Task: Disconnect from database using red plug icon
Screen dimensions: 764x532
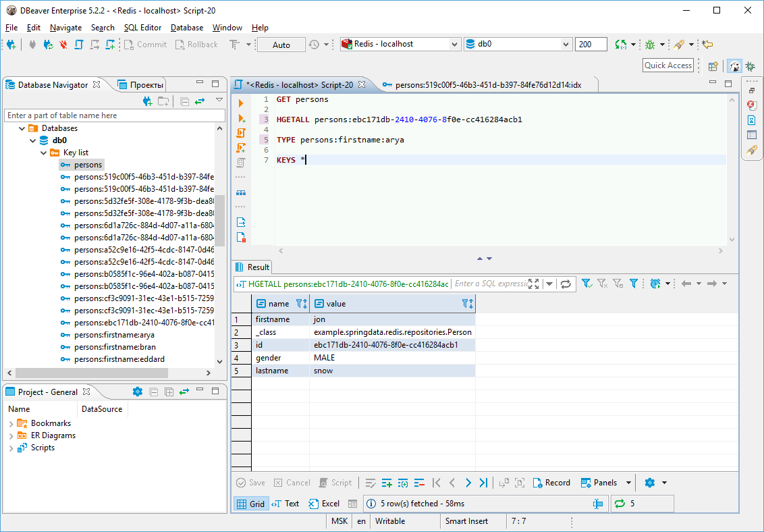Action: coord(64,44)
